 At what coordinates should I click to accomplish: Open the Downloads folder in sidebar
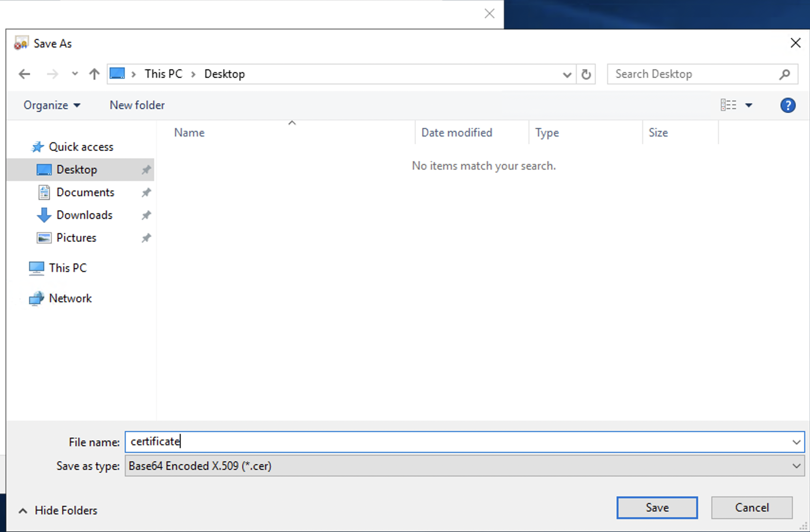click(84, 215)
